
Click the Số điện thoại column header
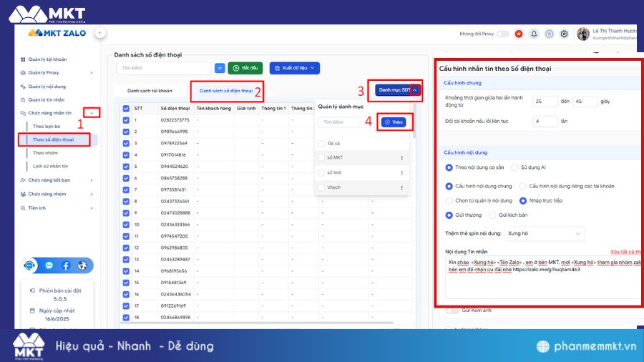point(175,108)
